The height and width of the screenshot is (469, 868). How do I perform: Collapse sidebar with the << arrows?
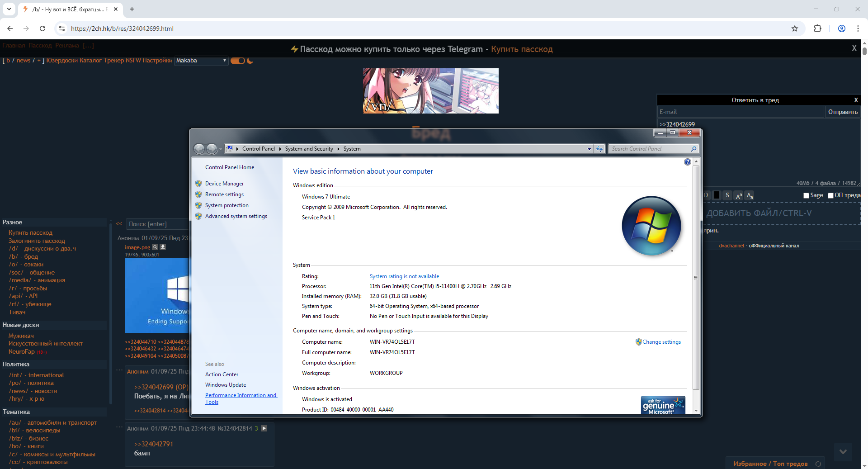tap(119, 224)
